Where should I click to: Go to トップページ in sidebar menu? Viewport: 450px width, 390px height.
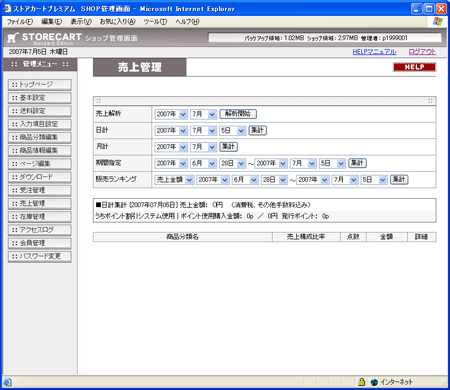pos(40,85)
